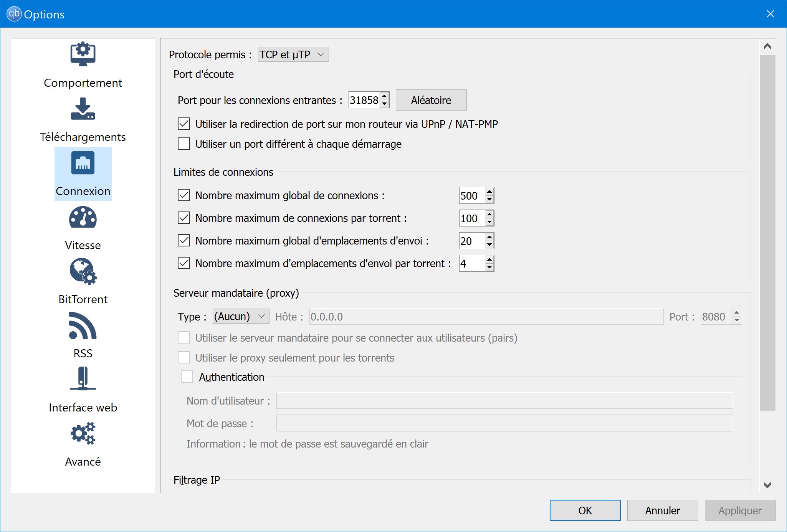
Task: Open the Comportement settings icon
Action: pyautogui.click(x=83, y=54)
